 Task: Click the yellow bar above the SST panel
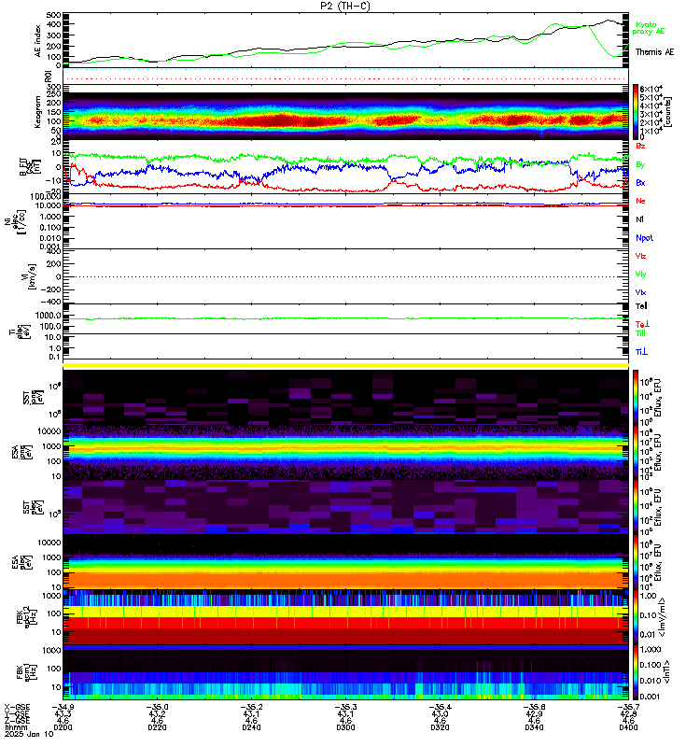coord(345,365)
